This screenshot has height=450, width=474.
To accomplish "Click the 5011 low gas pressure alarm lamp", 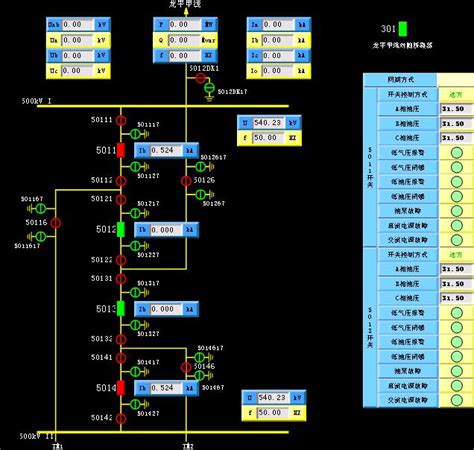I will coord(457,153).
